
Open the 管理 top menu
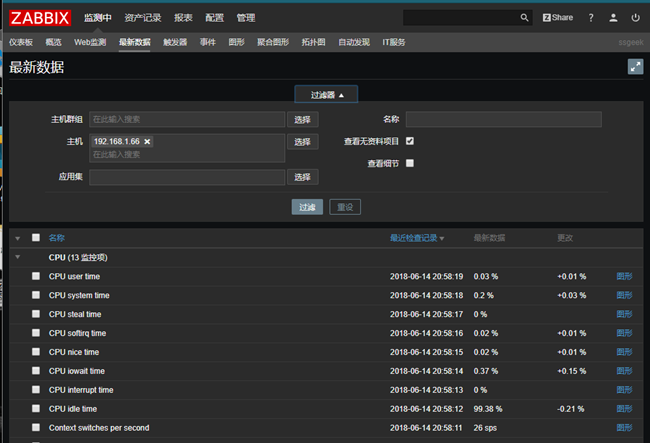click(x=246, y=18)
